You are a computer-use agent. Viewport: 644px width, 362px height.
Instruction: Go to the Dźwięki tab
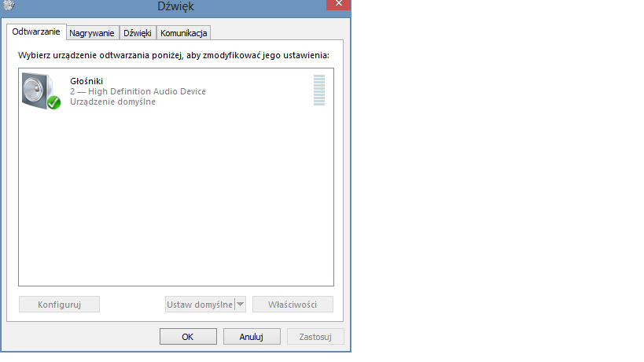click(x=138, y=33)
